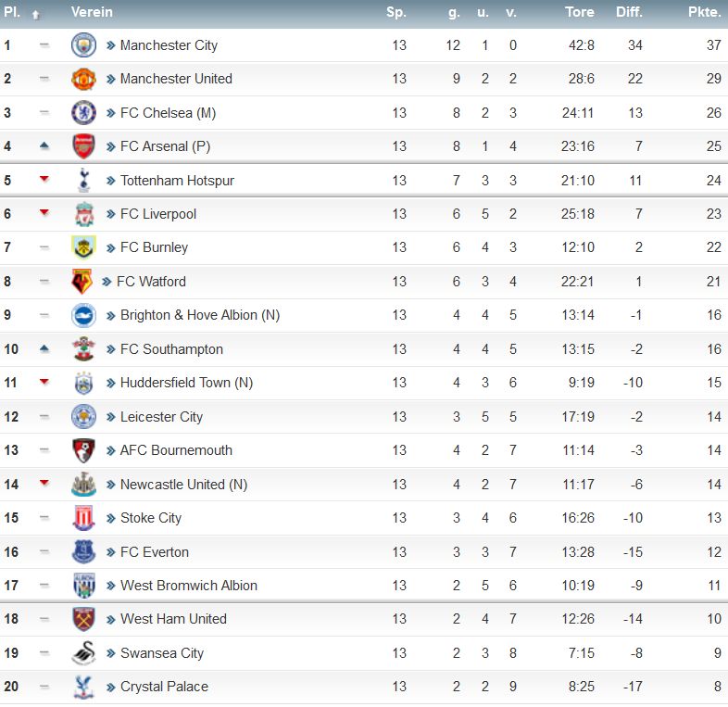Click the Diff. column header

(629, 12)
